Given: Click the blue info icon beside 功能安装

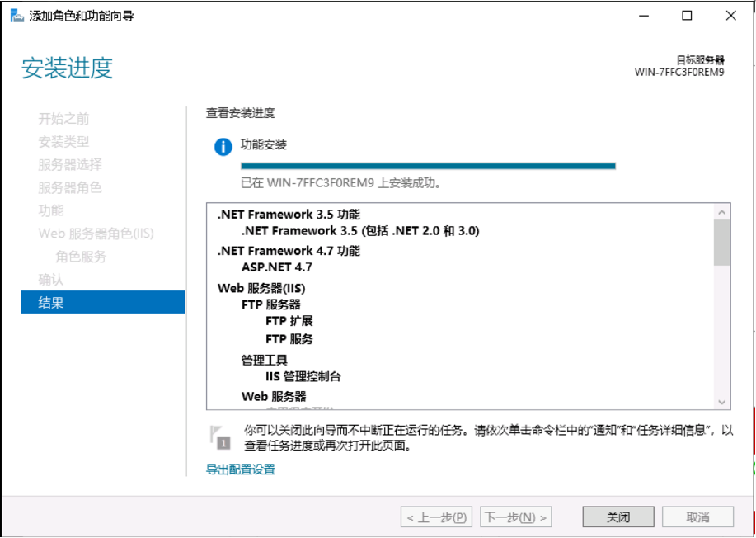Looking at the screenshot, I should point(223,147).
